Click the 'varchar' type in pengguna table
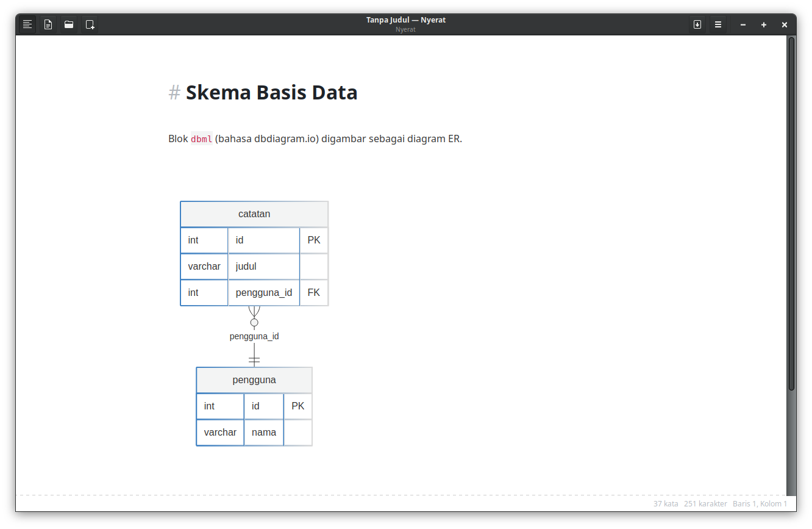The width and height of the screenshot is (812, 529). click(x=220, y=433)
